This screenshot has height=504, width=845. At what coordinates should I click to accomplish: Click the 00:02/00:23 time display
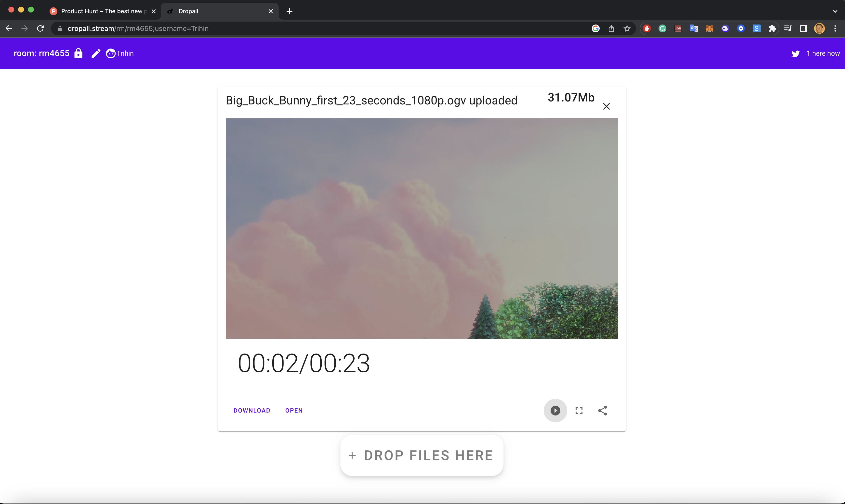coord(304,363)
